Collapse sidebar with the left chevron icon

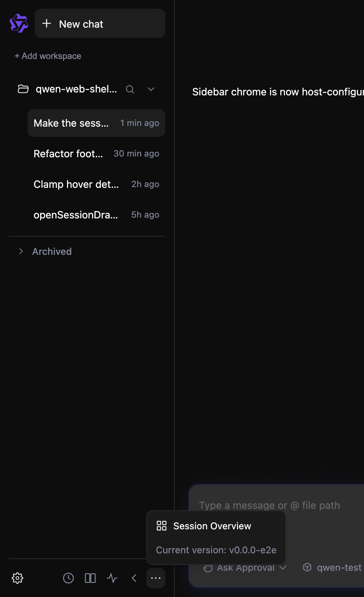coord(134,578)
